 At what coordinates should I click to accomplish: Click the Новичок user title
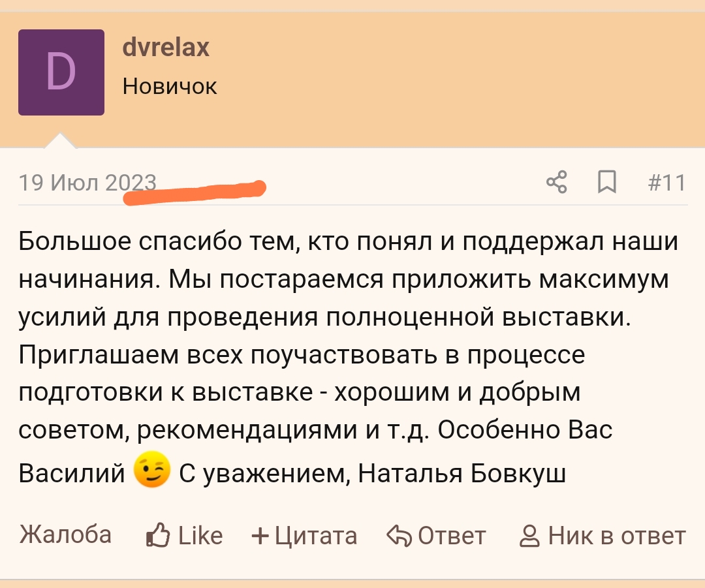point(170,85)
